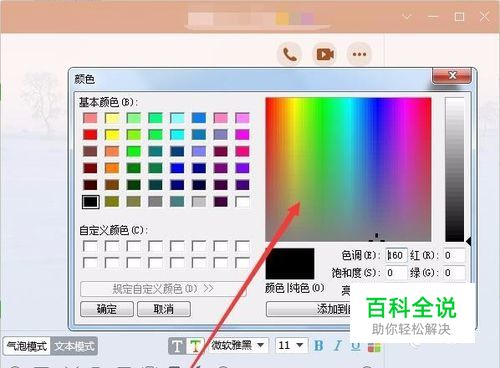Image resolution: width=500 pixels, height=368 pixels.
Task: Click the gray system font T icon
Action: 177,346
